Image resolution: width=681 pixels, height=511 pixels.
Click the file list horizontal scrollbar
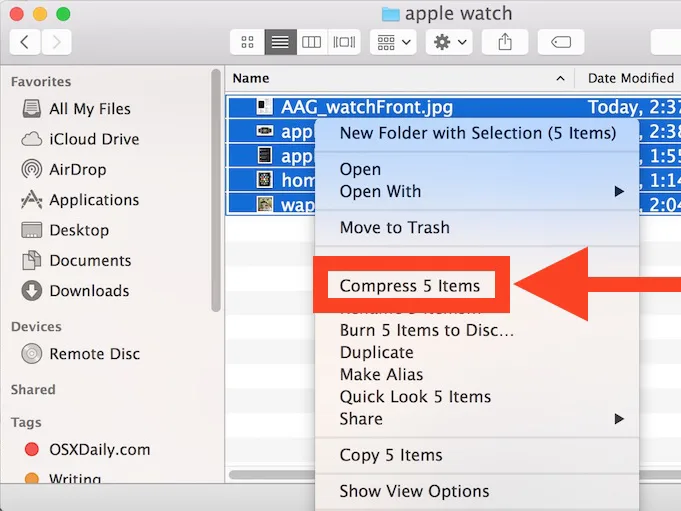click(x=272, y=475)
